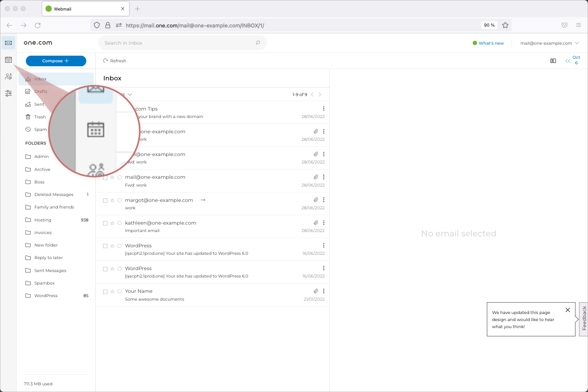Toggle the reading pane layout icon
The width and height of the screenshot is (588, 392).
553,61
